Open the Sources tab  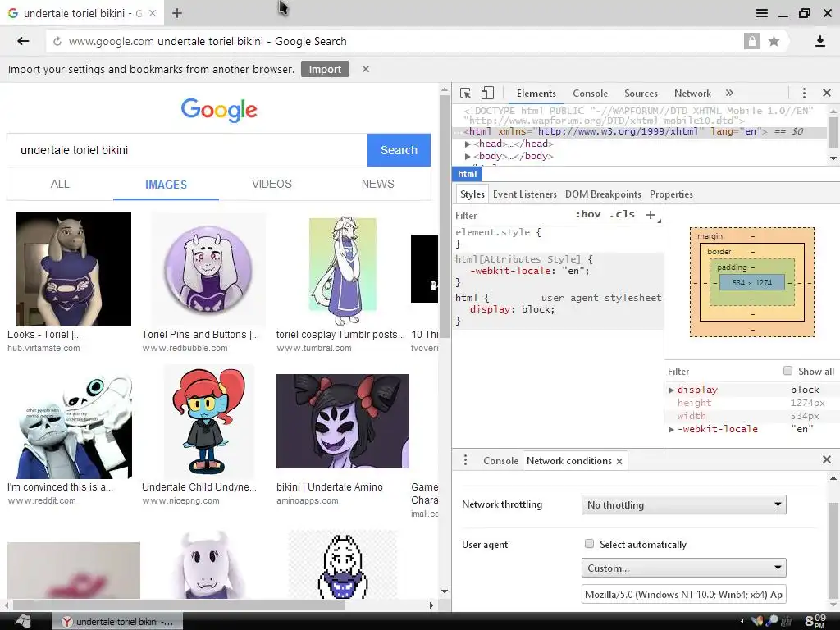pyautogui.click(x=641, y=94)
